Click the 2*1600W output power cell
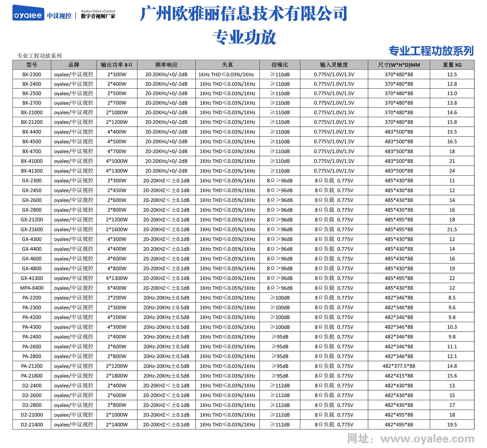Screen dimensions: 487x448 (x=117, y=229)
